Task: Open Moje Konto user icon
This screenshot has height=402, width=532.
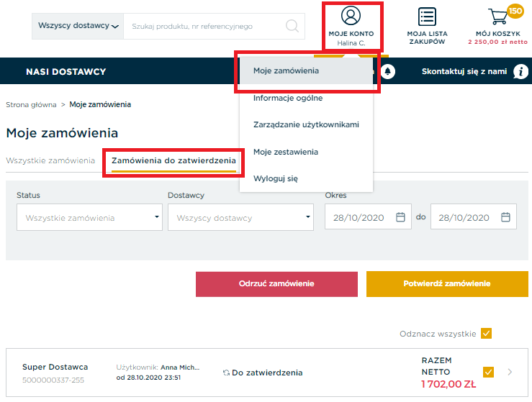Action: [351, 16]
